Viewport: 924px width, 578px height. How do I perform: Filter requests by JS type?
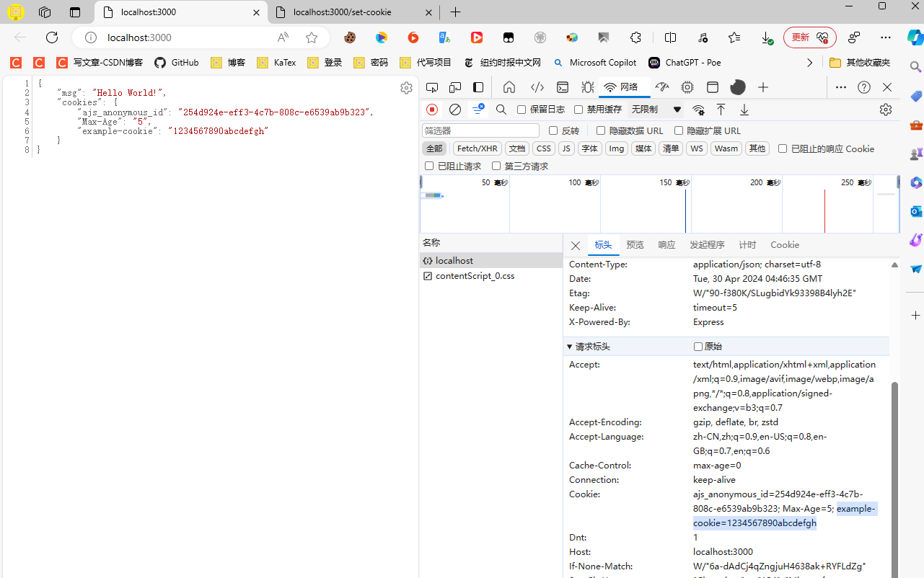pyautogui.click(x=567, y=148)
